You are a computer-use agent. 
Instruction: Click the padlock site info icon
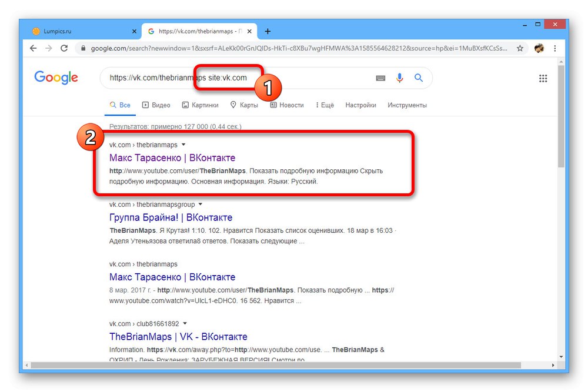point(83,48)
